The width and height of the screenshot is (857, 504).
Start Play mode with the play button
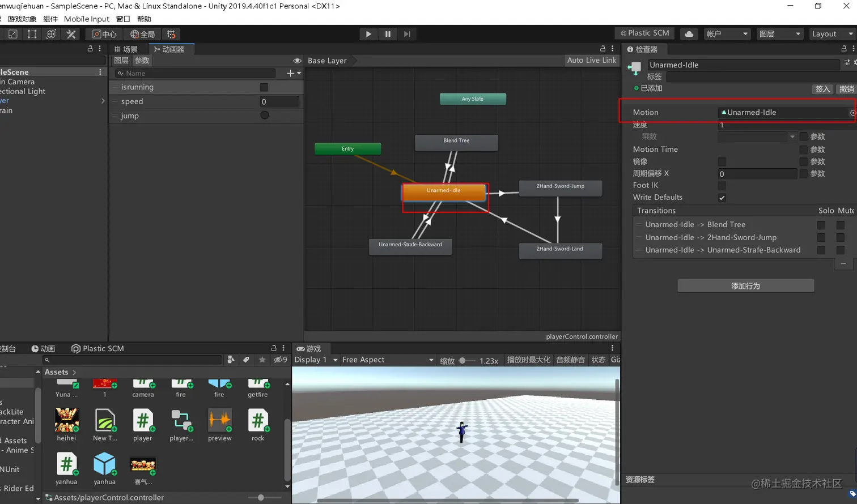pyautogui.click(x=368, y=34)
